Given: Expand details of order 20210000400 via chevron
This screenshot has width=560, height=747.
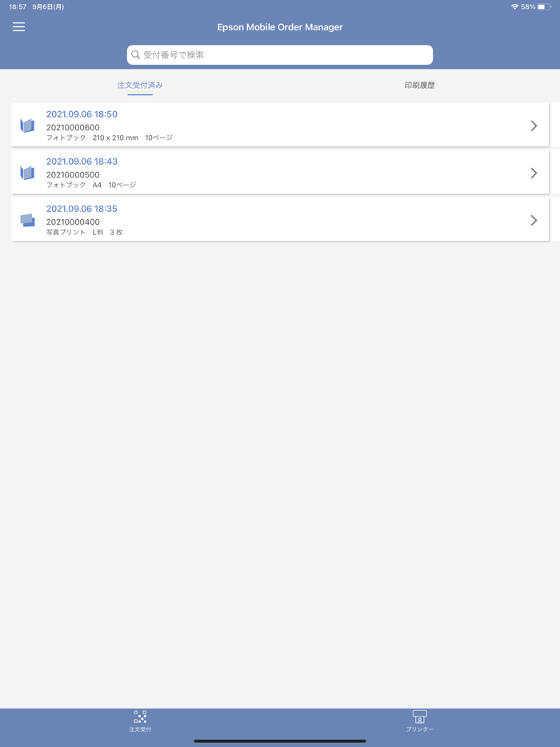Looking at the screenshot, I should tap(534, 220).
